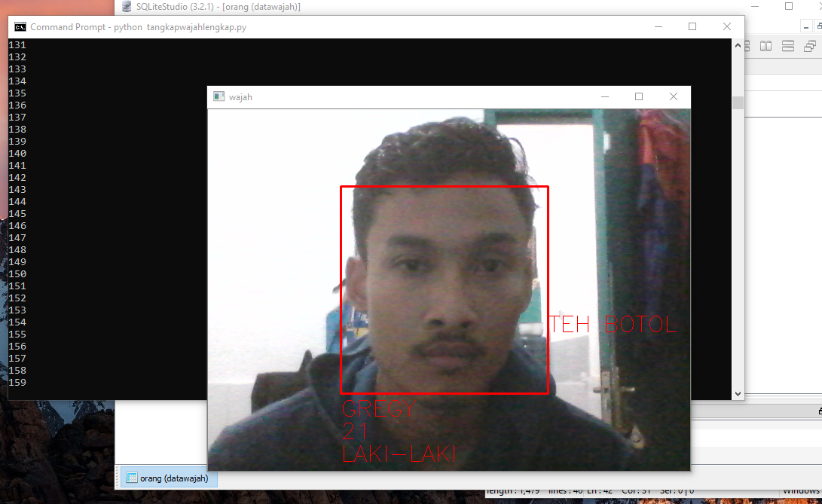Image resolution: width=822 pixels, height=504 pixels.
Task: Click the OpenCV icon on the wajah window
Action: [218, 96]
